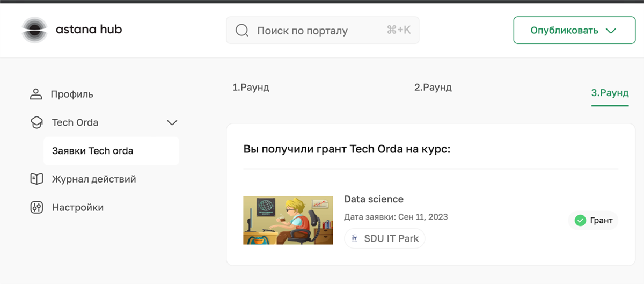Click the search magnifier icon
644x284 pixels.
coord(242,30)
